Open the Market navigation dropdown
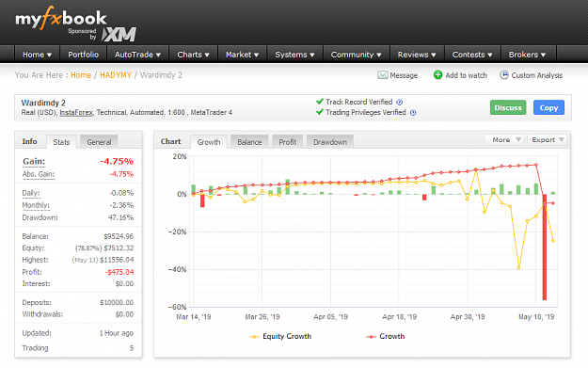This screenshot has width=588, height=368. [242, 55]
